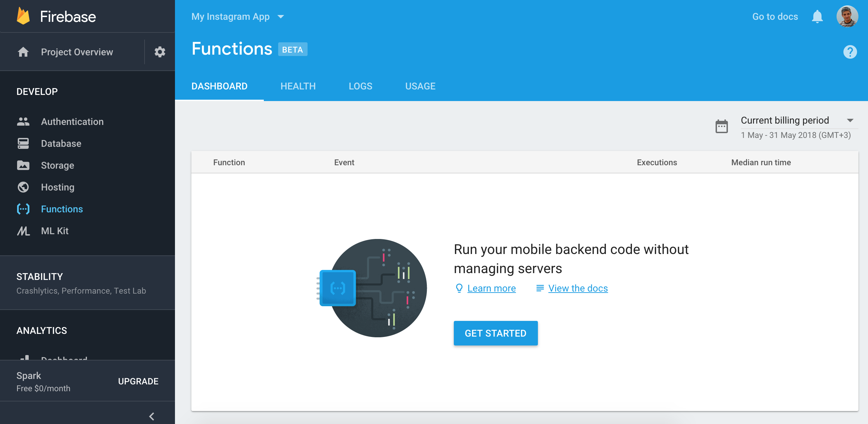Open the View the docs link
Image resolution: width=868 pixels, height=424 pixels.
point(578,288)
